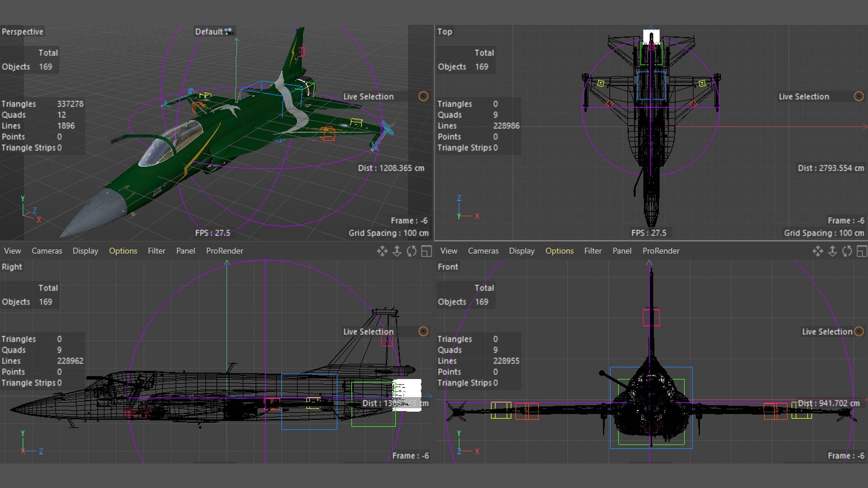Click Frame -6 readout in Right view
868x488 pixels.
point(410,456)
